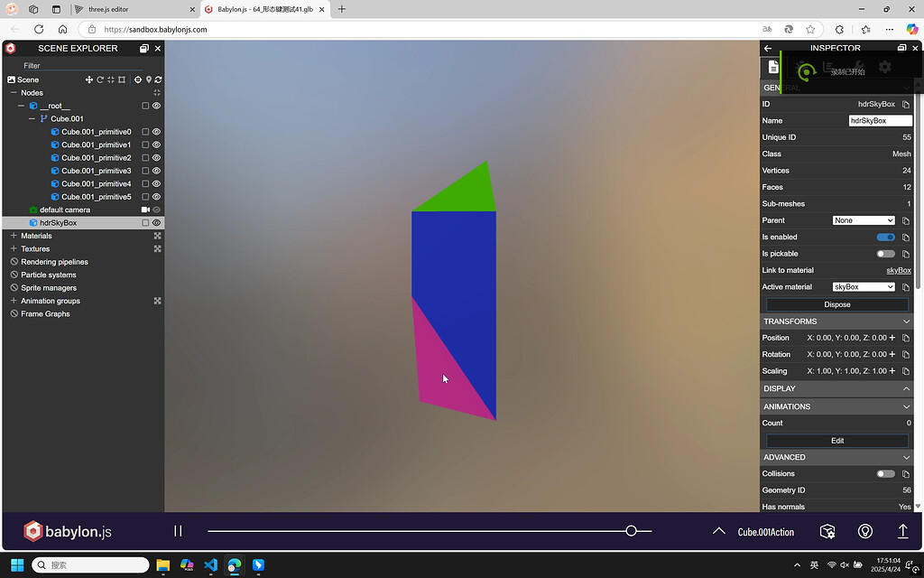Select the Scale gizmo in Scene Explorer toolbar
Viewport: 924px width, 578px height.
click(x=110, y=79)
